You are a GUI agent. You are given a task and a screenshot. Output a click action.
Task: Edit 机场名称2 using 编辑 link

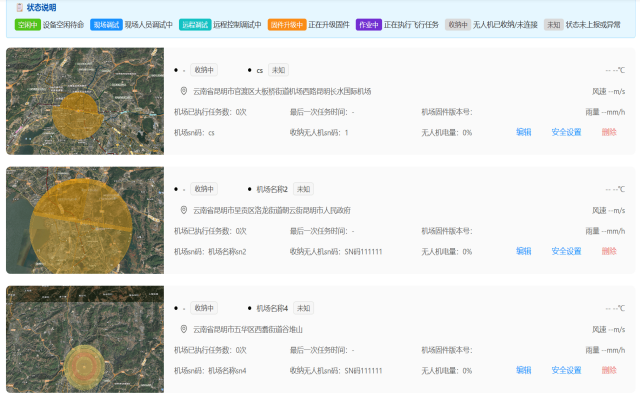pos(523,251)
